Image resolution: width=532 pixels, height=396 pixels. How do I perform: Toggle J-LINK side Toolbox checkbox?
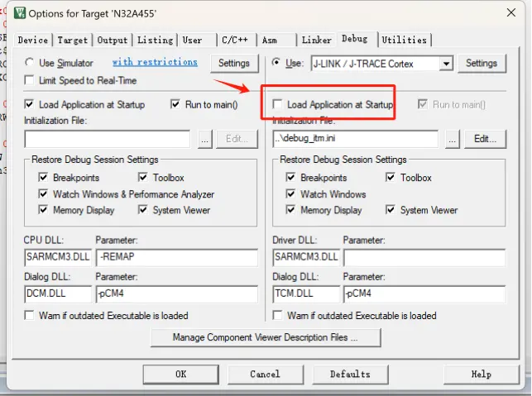(x=391, y=177)
